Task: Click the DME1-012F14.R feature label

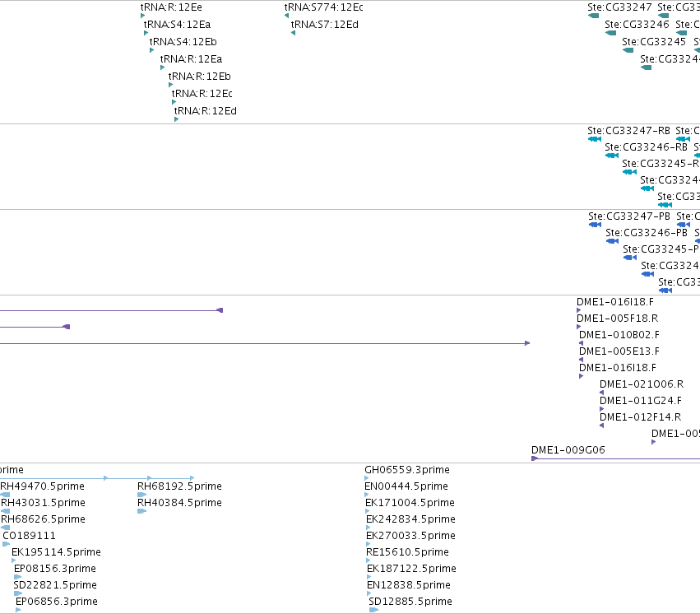Action: pyautogui.click(x=640, y=417)
